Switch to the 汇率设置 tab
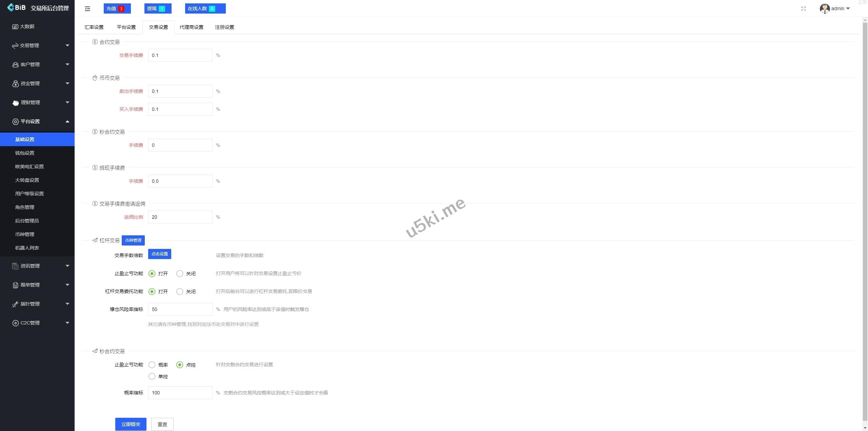This screenshot has height=431, width=868. tap(94, 27)
